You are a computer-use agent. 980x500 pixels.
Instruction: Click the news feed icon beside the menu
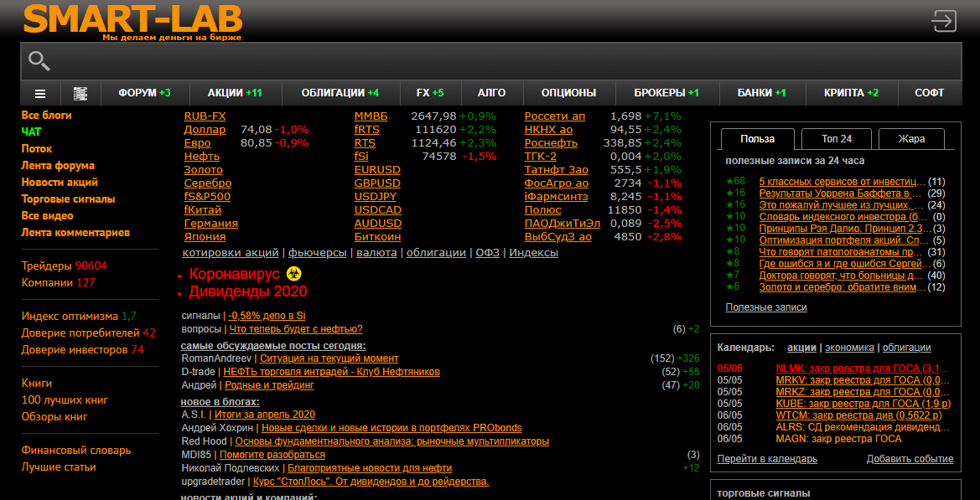pos(80,93)
